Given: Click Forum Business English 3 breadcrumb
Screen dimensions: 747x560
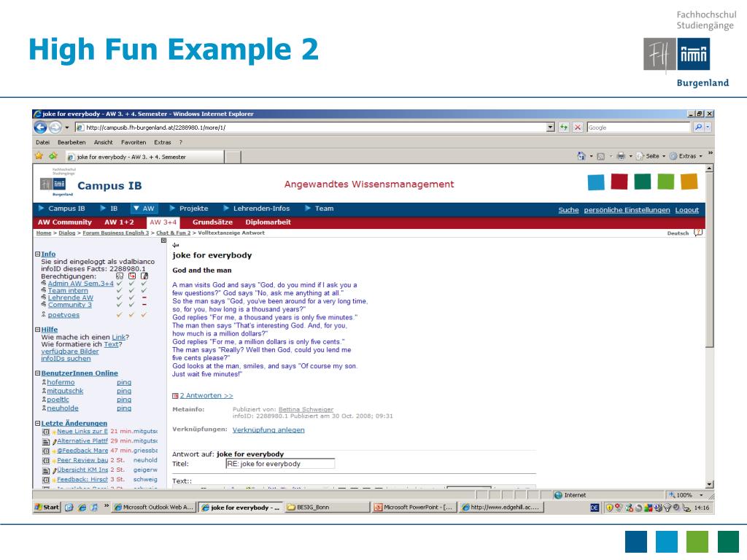Looking at the screenshot, I should click(116, 233).
